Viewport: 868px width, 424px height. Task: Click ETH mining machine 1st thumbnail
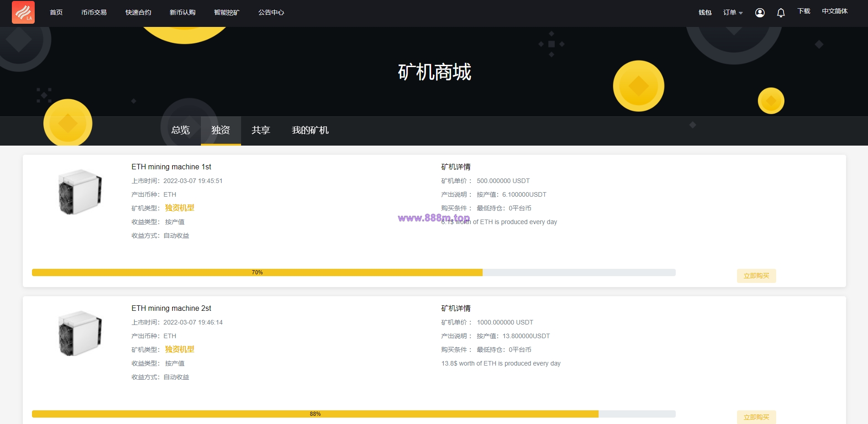(x=80, y=192)
